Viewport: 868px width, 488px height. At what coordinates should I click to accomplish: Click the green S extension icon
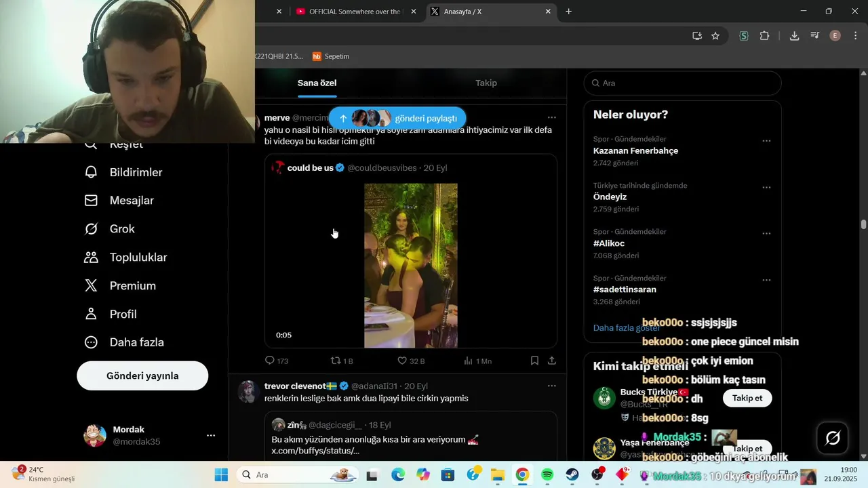[x=744, y=36]
